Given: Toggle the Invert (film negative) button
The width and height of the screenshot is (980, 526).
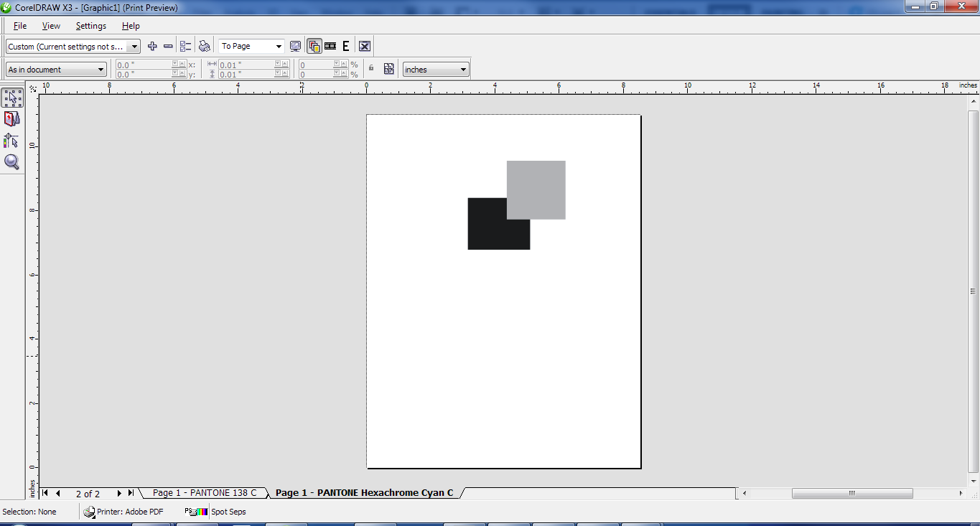Looking at the screenshot, I should tap(330, 46).
